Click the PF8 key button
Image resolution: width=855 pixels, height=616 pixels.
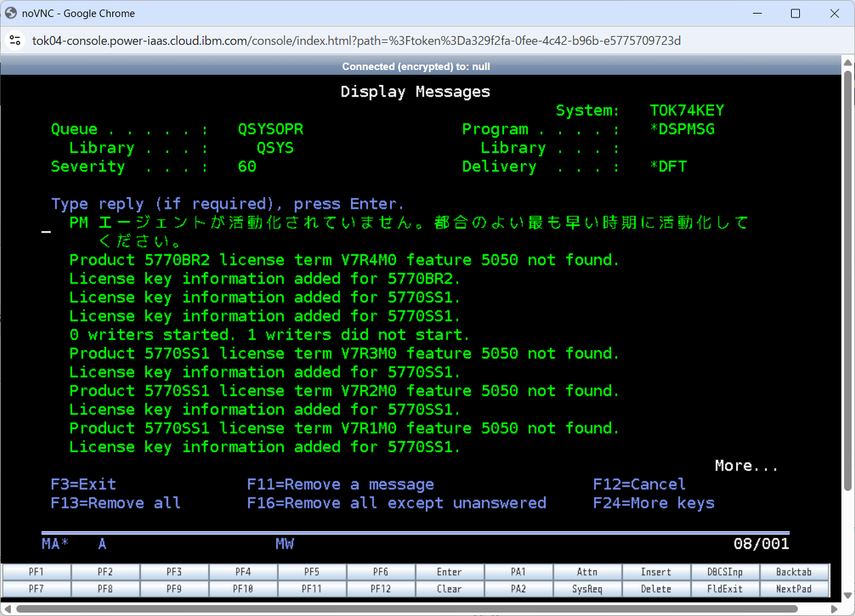pyautogui.click(x=105, y=589)
